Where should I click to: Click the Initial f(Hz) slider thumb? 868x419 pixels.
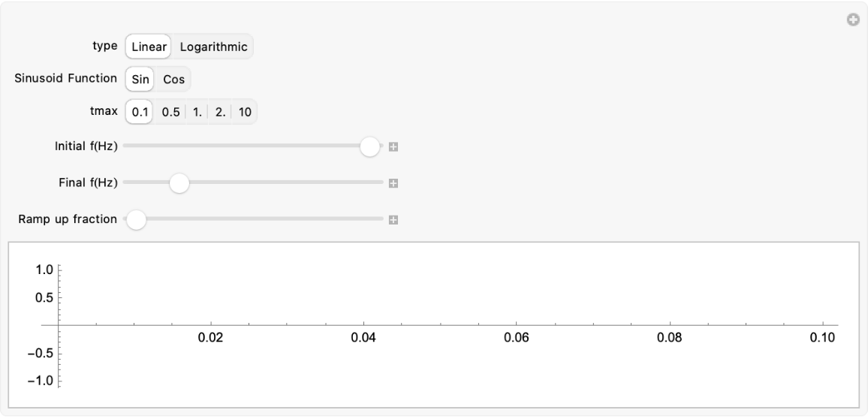[369, 146]
